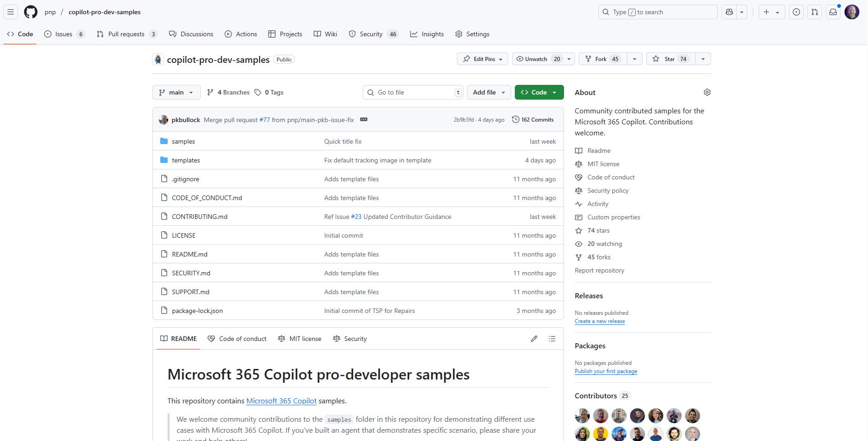Toggle the Unwatch notifications button
Image resolution: width=868 pixels, height=441 pixels.
pyautogui.click(x=538, y=59)
